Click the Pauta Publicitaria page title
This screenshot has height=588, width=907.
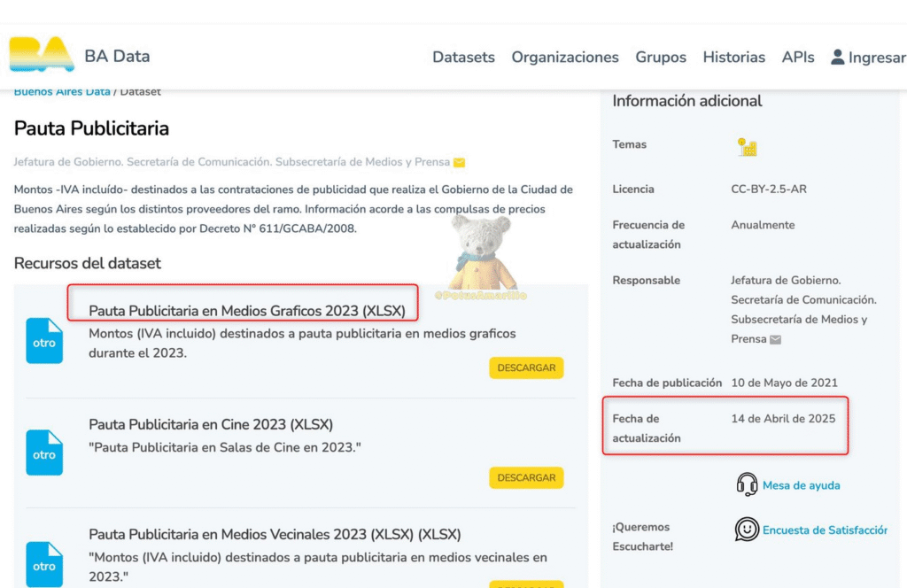point(91,128)
